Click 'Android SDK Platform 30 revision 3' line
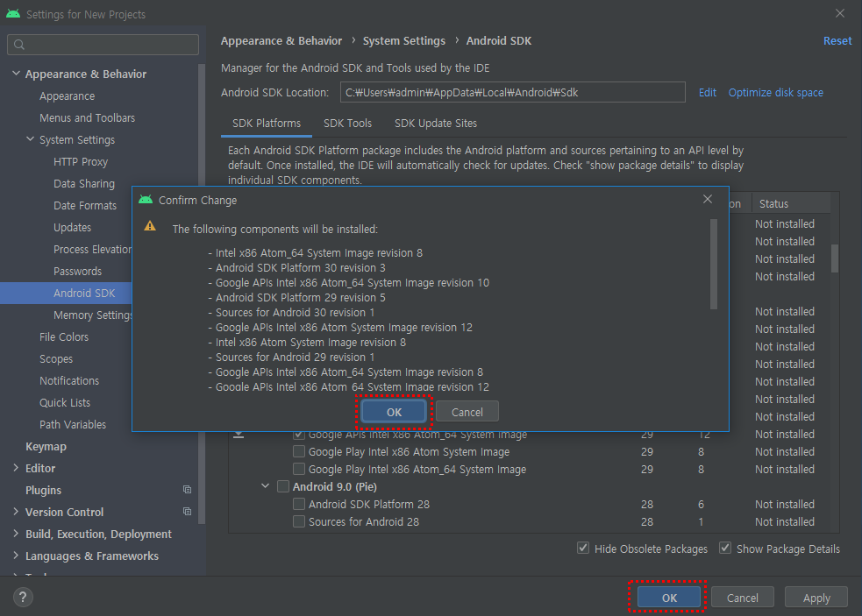The height and width of the screenshot is (616, 862). coord(300,267)
